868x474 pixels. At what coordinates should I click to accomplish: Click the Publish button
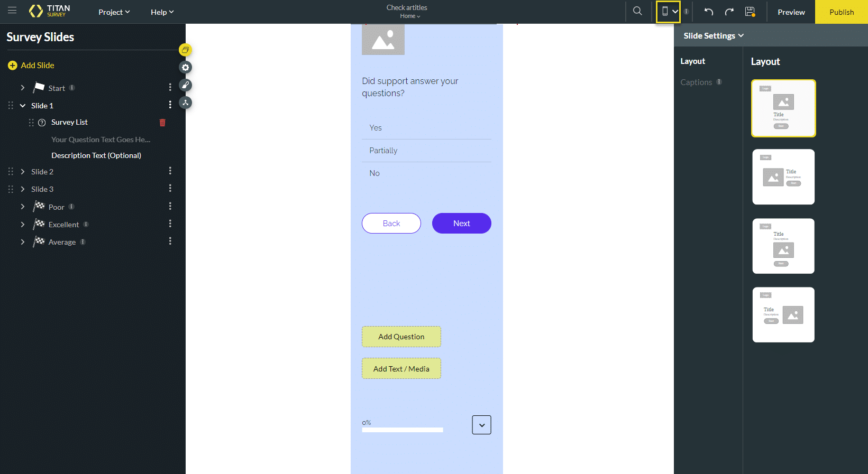pyautogui.click(x=841, y=12)
